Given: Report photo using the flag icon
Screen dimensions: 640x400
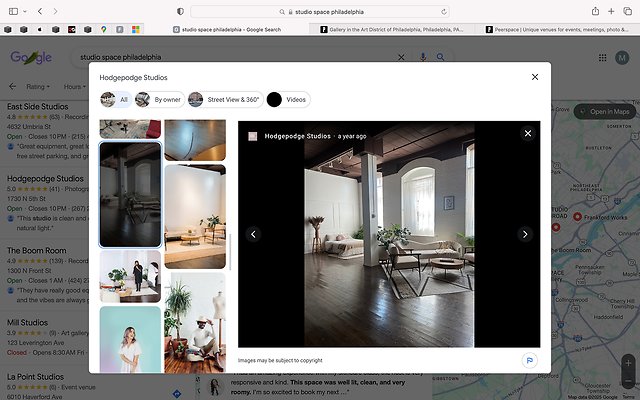Looking at the screenshot, I should coord(528,360).
